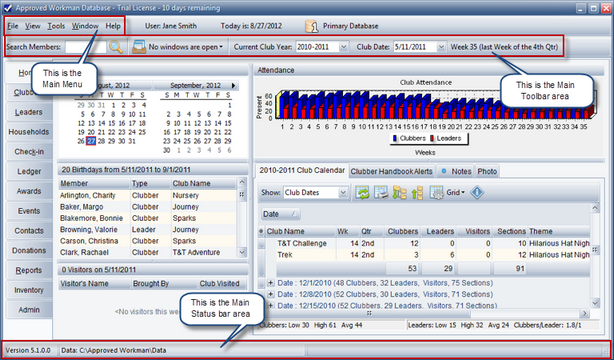Screen dimensions: 614x360
Task: Select the 2010-2011 Club Calendar tab
Action: coord(302,170)
